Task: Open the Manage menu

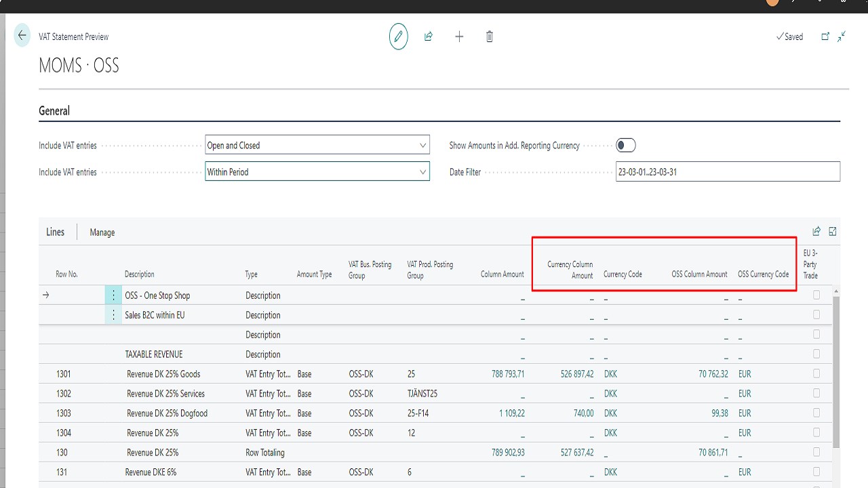Action: point(102,232)
